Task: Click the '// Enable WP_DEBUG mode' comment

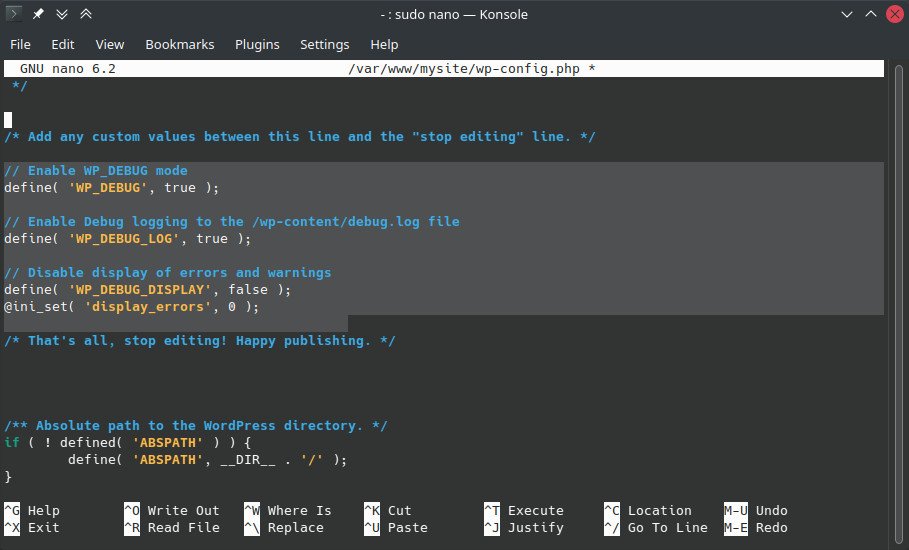Action: [96, 171]
